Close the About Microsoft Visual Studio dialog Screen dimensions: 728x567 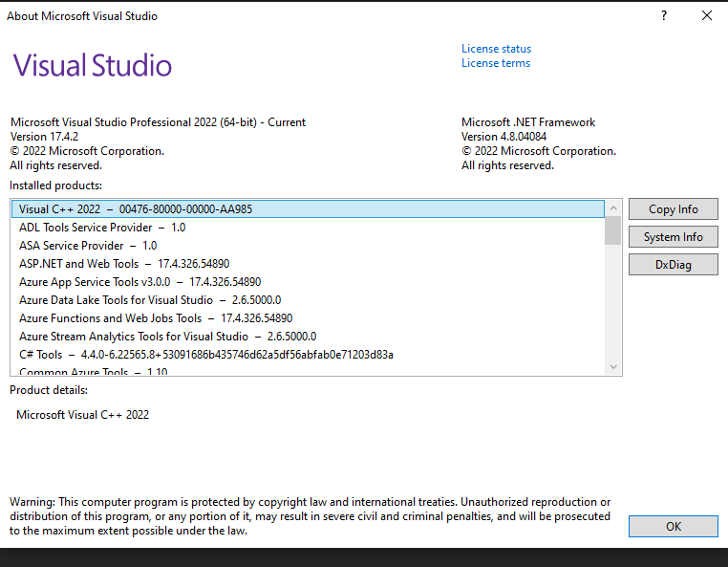pos(707,16)
